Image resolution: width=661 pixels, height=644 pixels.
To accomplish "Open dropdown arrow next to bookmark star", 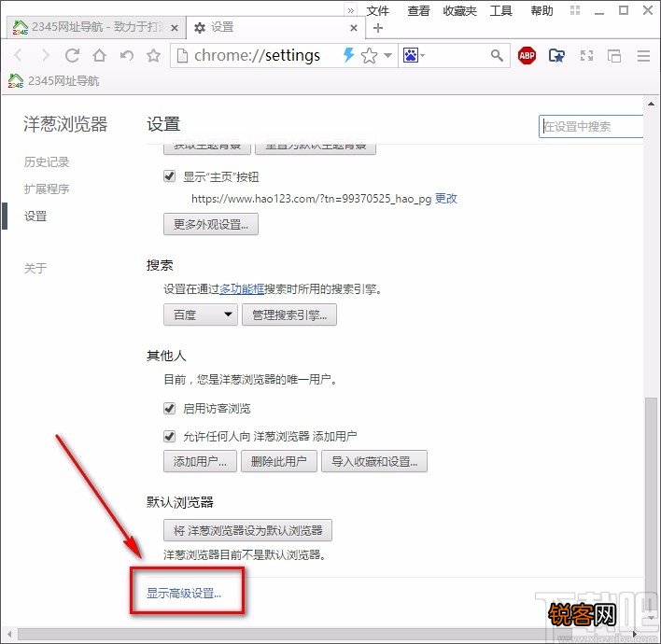I will pyautogui.click(x=387, y=55).
